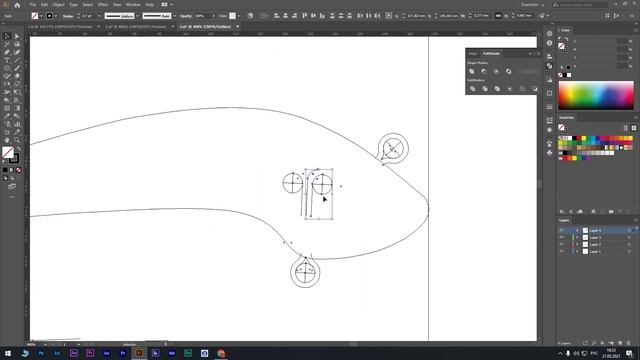This screenshot has height=360, width=640.
Task: Click the Intersect shape mode icon
Action: [x=496, y=71]
